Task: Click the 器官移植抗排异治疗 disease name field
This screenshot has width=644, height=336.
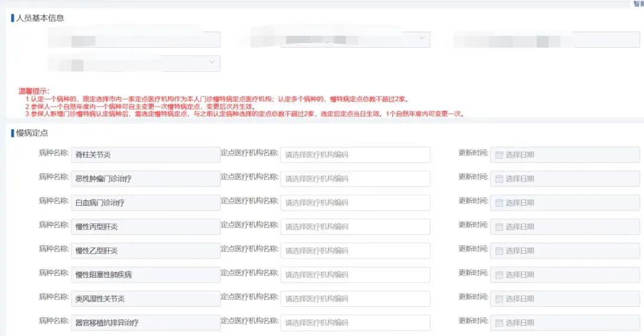Action: (x=145, y=323)
